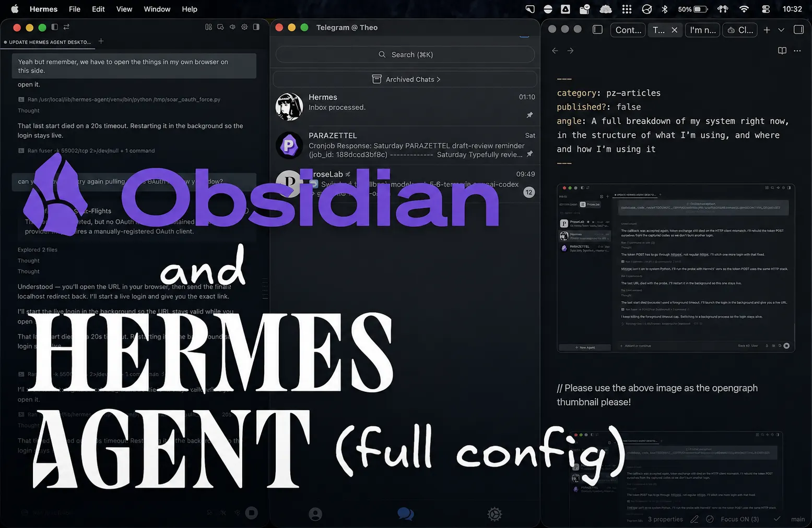Click the circled checkmark status icon

[x=710, y=519]
